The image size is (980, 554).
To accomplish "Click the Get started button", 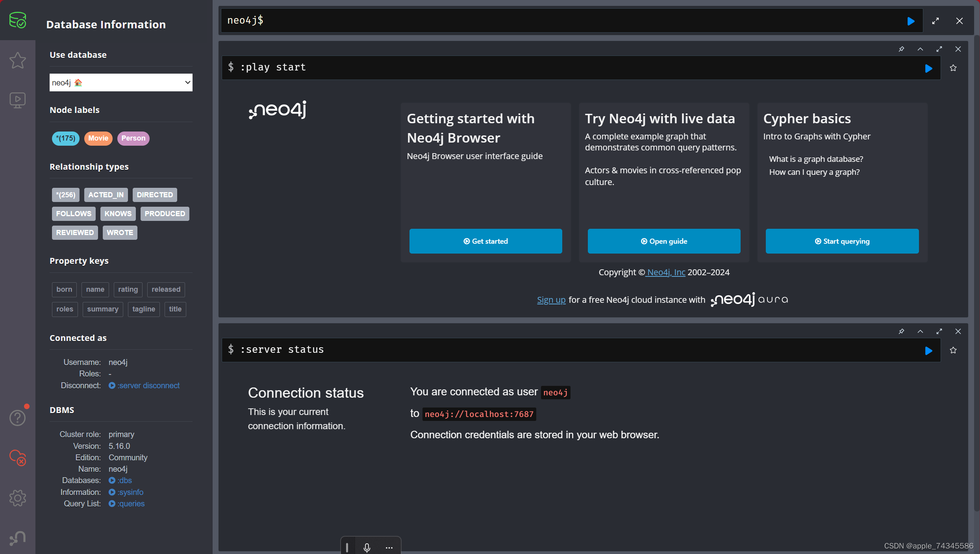I will tap(485, 241).
